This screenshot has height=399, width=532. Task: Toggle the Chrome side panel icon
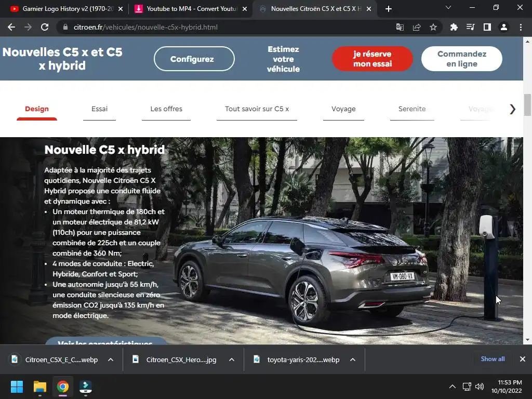pyautogui.click(x=487, y=27)
